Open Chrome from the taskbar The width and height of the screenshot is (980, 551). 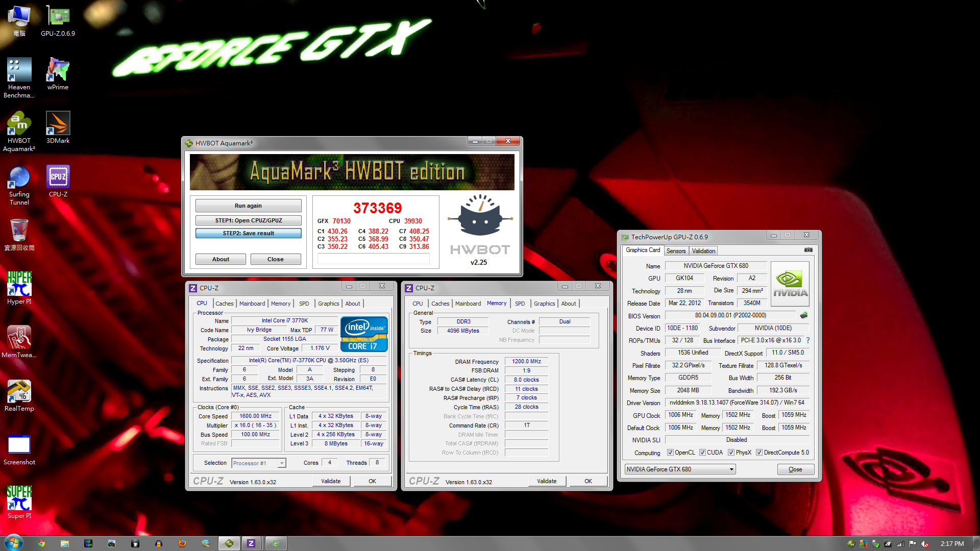[41, 543]
